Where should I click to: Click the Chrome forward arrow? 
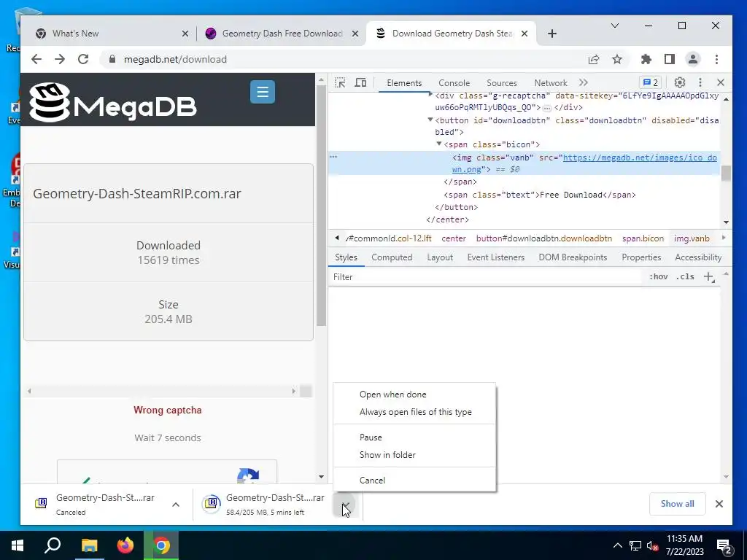pos(60,59)
